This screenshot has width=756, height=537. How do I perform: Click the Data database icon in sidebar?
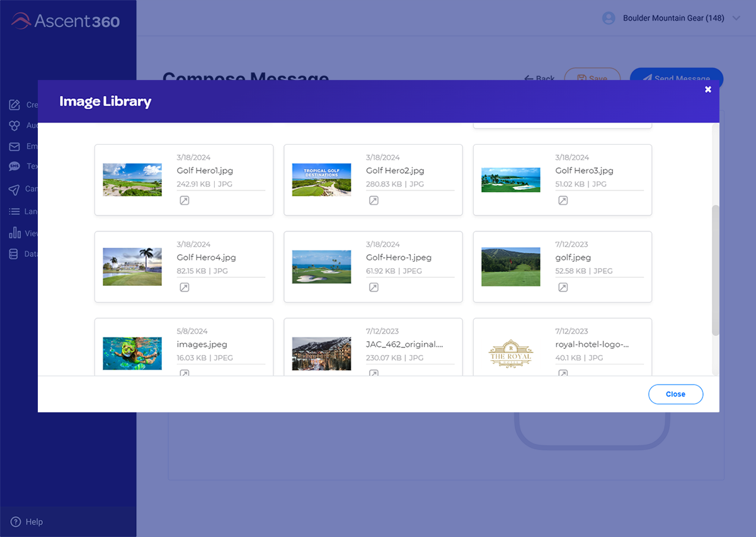point(14,254)
